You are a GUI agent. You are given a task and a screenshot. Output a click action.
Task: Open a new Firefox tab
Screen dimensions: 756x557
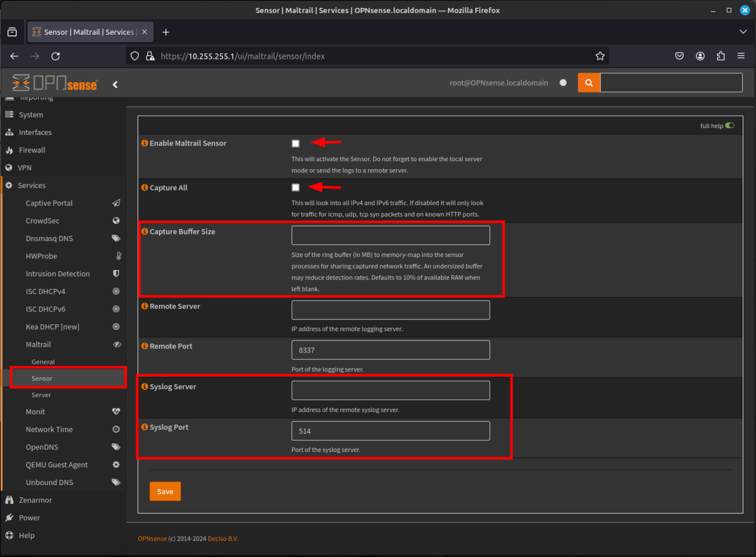166,32
